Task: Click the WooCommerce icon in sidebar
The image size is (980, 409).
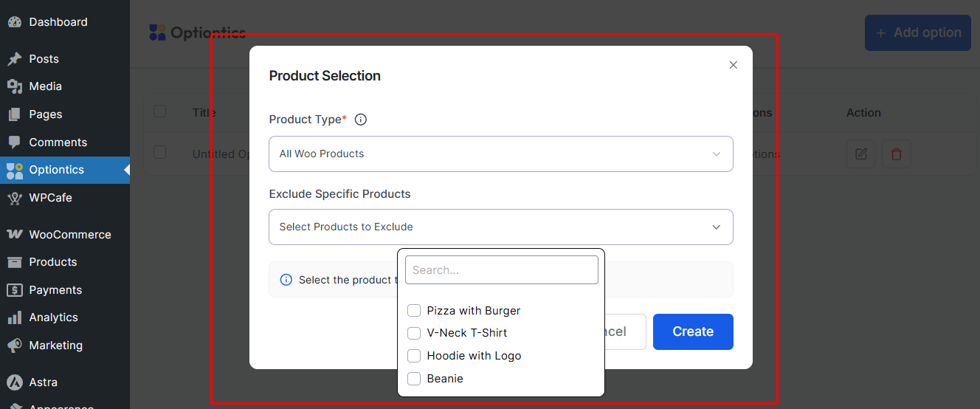Action: [15, 235]
